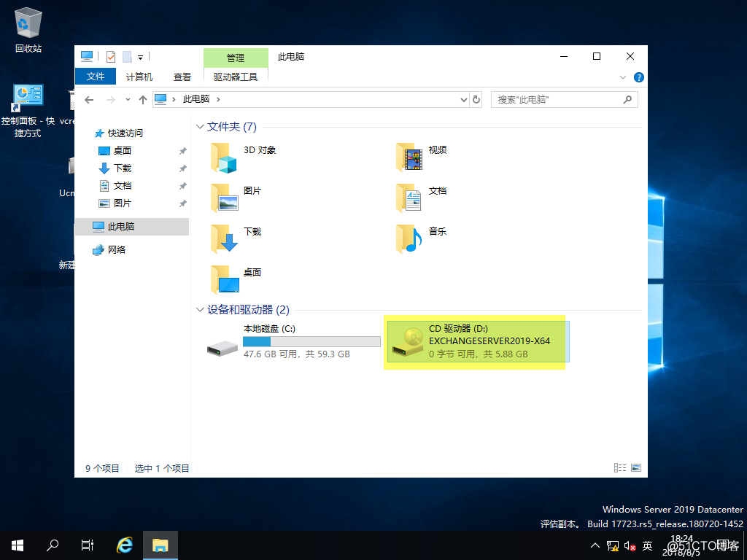Select the 图片 folder in the main pane

[x=236, y=198]
